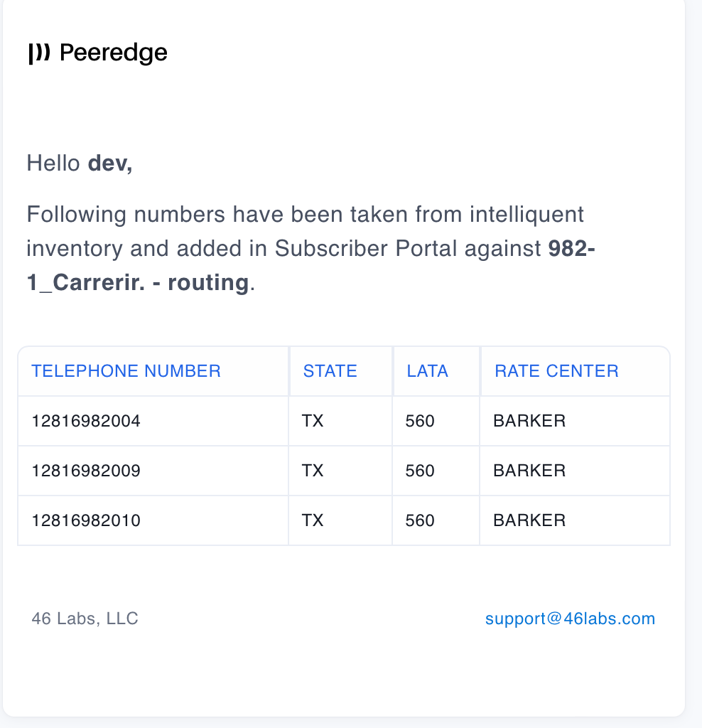Viewport: 702px width, 728px height.
Task: Click the 560 LATA value in the second row
Action: click(x=420, y=471)
